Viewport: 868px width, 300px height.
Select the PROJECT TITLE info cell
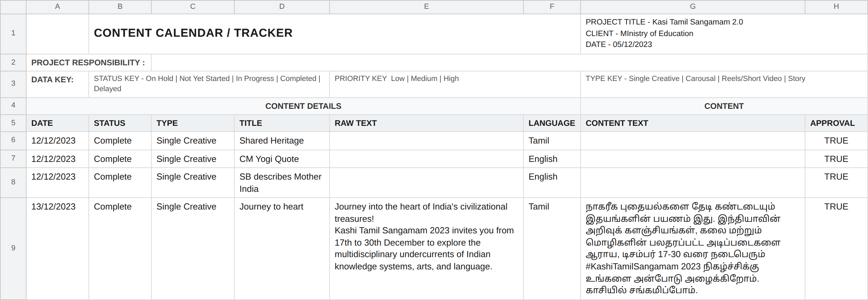(724, 34)
